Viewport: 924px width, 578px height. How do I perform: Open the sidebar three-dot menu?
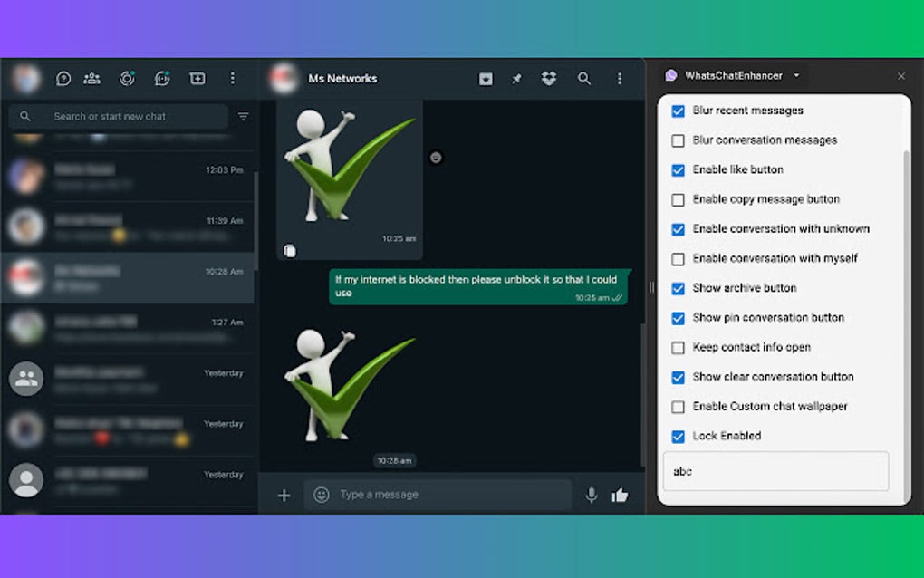point(233,79)
